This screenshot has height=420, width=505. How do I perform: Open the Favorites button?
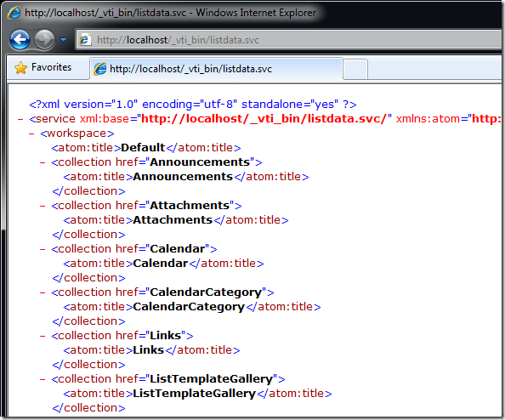pyautogui.click(x=43, y=68)
